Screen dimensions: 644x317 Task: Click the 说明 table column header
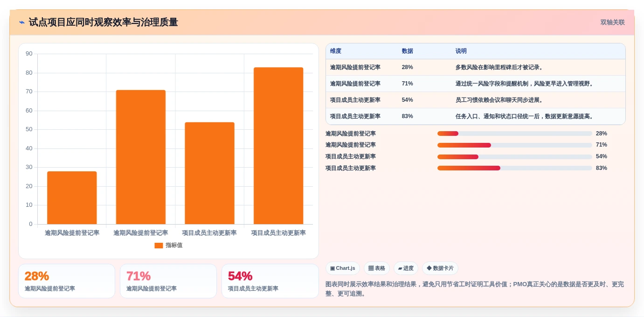(461, 51)
